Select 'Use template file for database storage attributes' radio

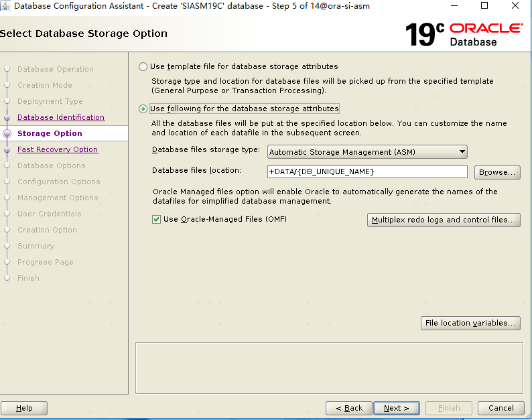[143, 66]
